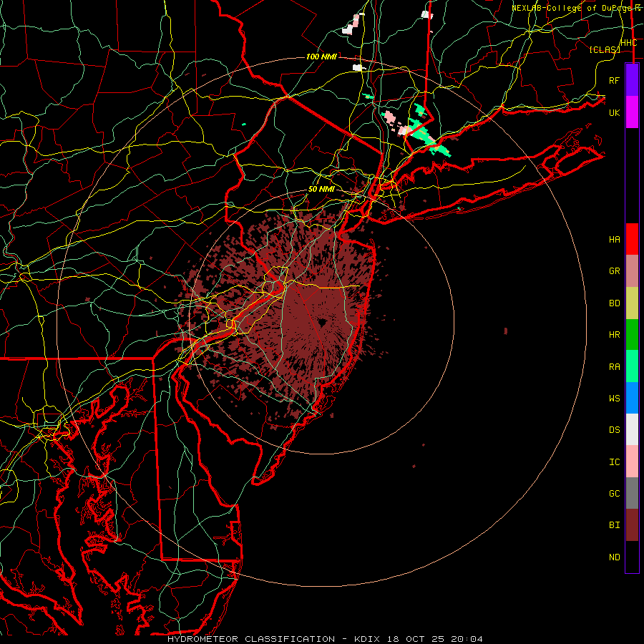Select the GC legend label
Screen dimensions: 644x644
615,493
